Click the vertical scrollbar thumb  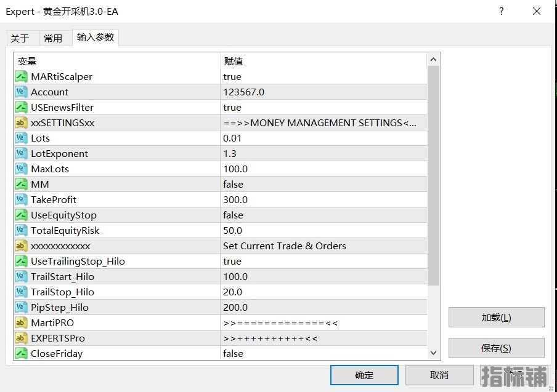click(x=433, y=176)
